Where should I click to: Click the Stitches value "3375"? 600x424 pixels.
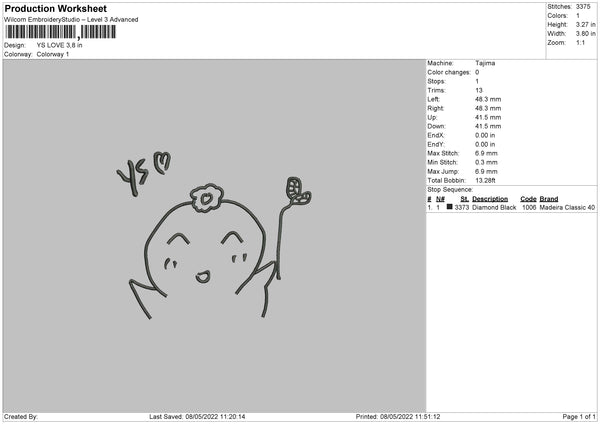point(583,7)
